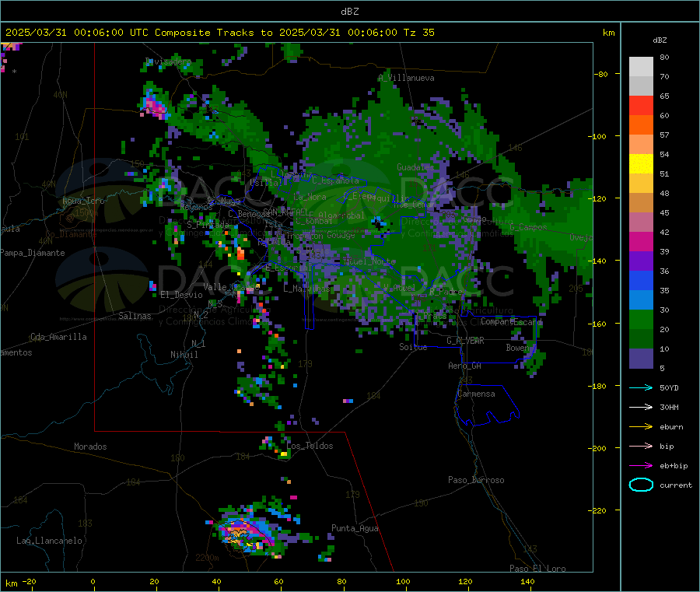Image resolution: width=700 pixels, height=592 pixels.
Task: Click the 'Nihuil' place label
Action: pyautogui.click(x=184, y=355)
